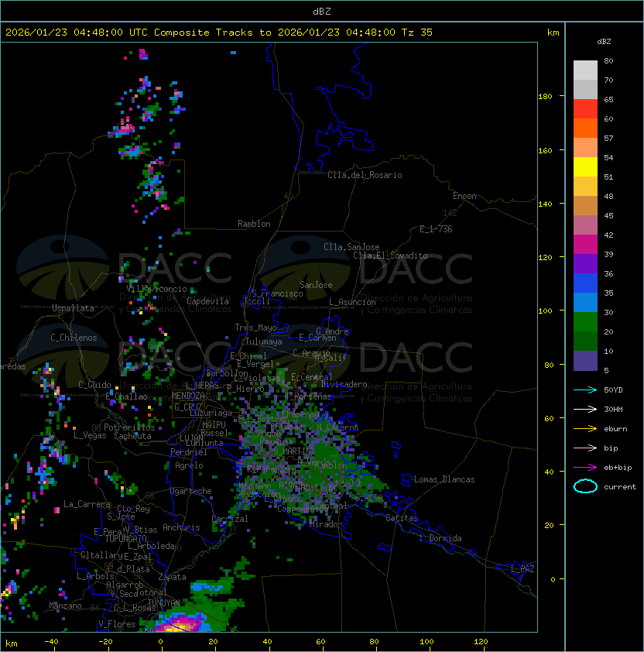The width and height of the screenshot is (644, 652).
Task: Click the Divisadero label
Action: click(x=344, y=384)
